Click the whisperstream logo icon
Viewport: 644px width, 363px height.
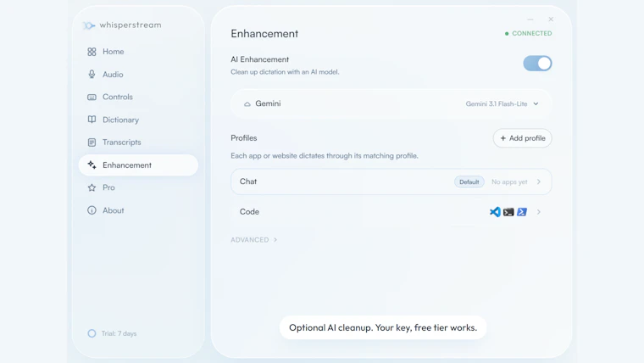point(89,25)
